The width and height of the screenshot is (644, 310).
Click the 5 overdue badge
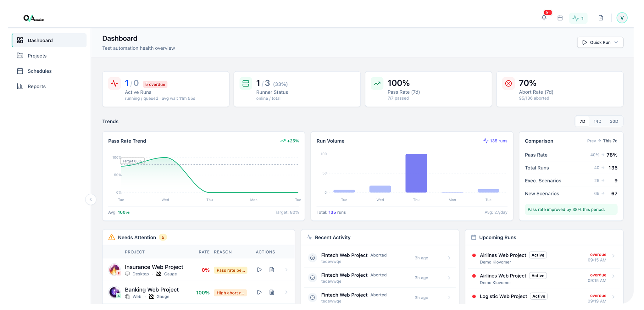(155, 84)
